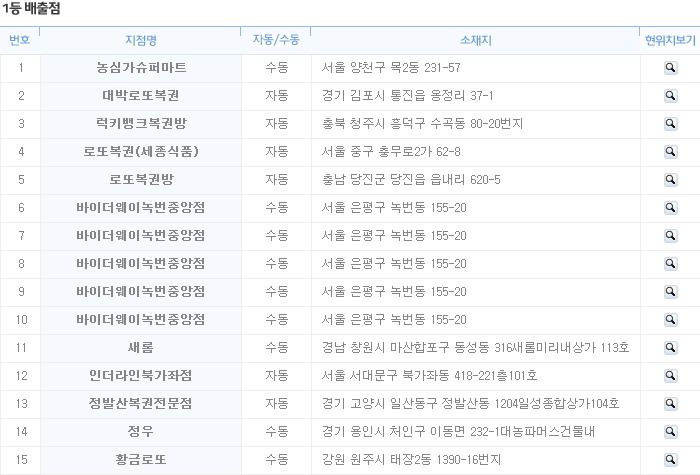Open map view for row 14 정우

pyautogui.click(x=670, y=432)
